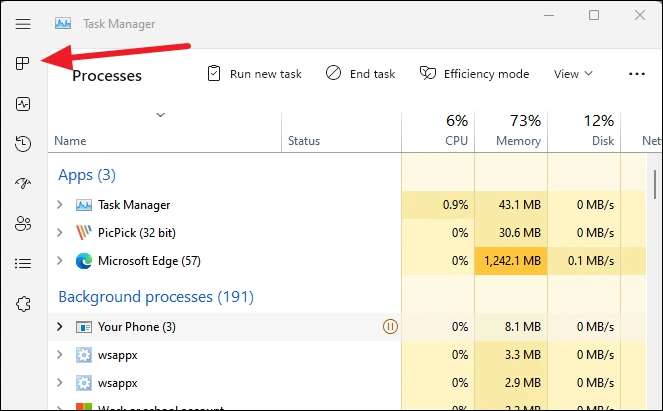663x411 pixels.
Task: Sort by the Status column header
Action: (x=304, y=141)
